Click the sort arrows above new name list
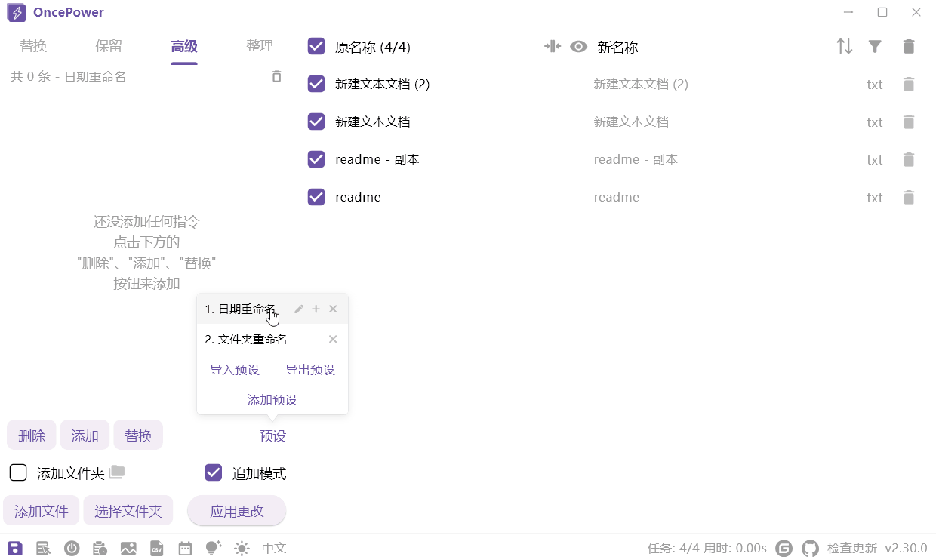Viewport: 936px width, 560px height. (844, 46)
